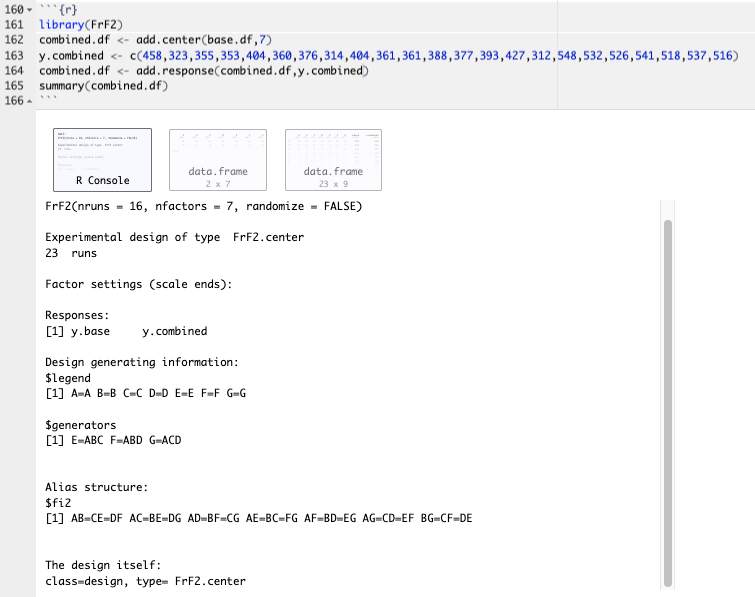Place cursor on library(FrF2) line
This screenshot has height=597, width=755.
(x=75, y=23)
